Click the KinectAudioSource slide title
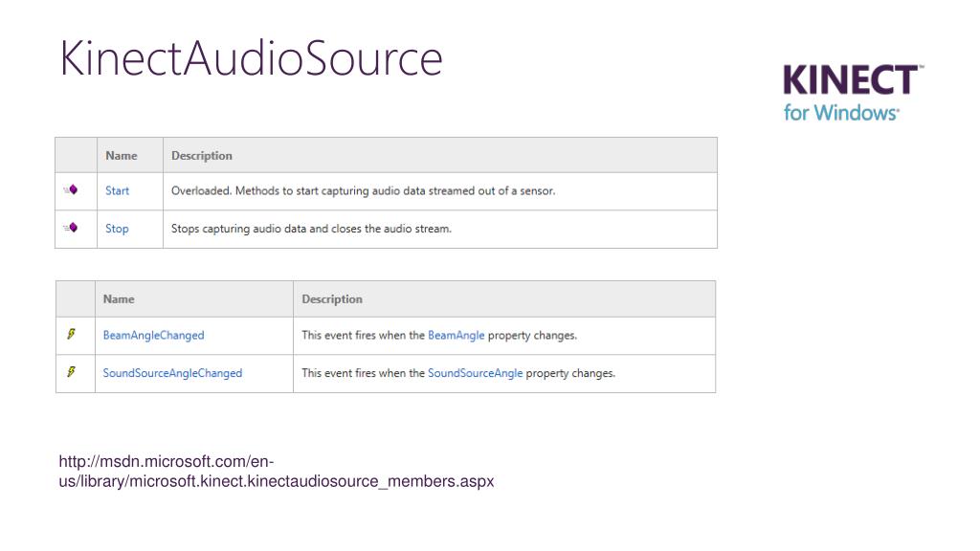The width and height of the screenshot is (980, 551). pos(252,58)
